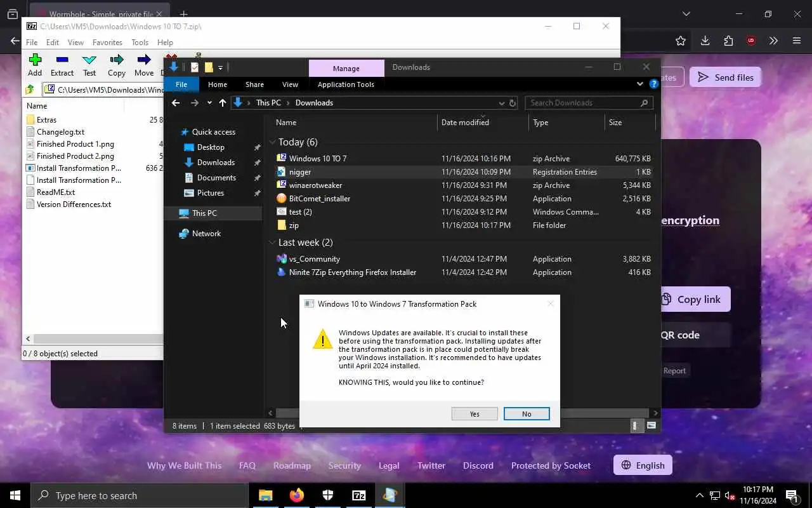Collapse the Last week (2) group
The image size is (812, 508).
coord(272,243)
